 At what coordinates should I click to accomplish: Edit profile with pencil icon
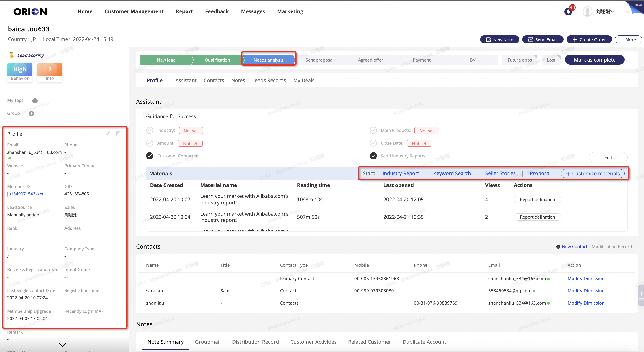coord(108,134)
